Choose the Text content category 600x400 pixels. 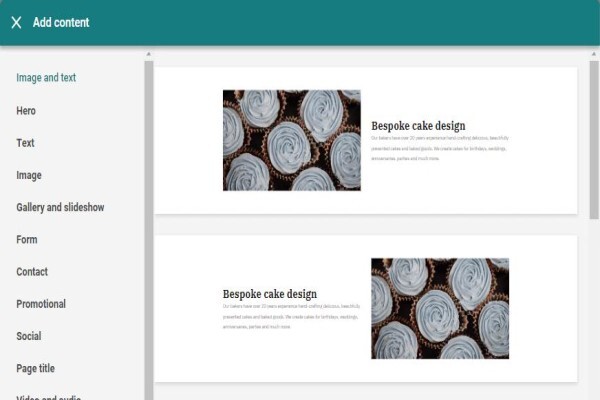(x=25, y=143)
